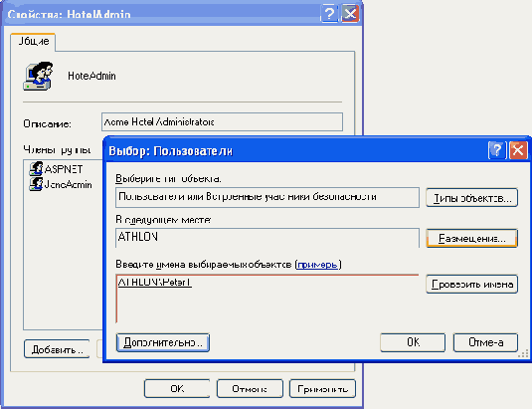Screen dimensions: 532x409
Task: Click Применить in the properties window
Action: coord(322,389)
